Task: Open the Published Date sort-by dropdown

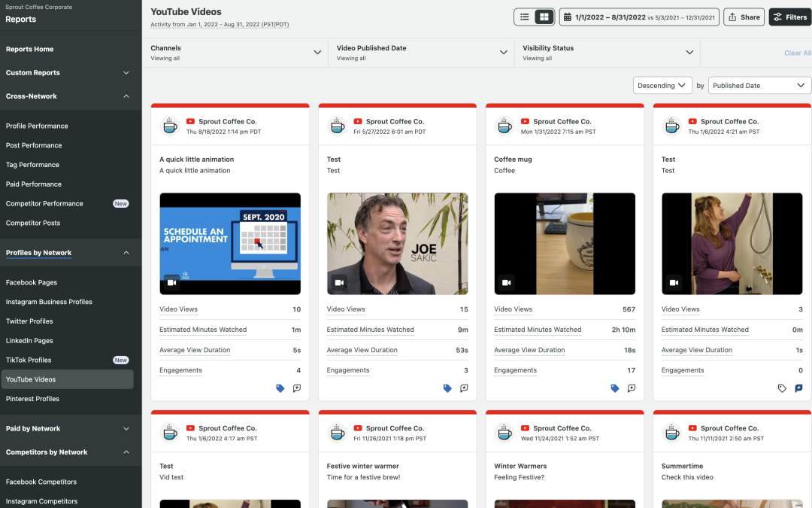Action: coord(759,86)
